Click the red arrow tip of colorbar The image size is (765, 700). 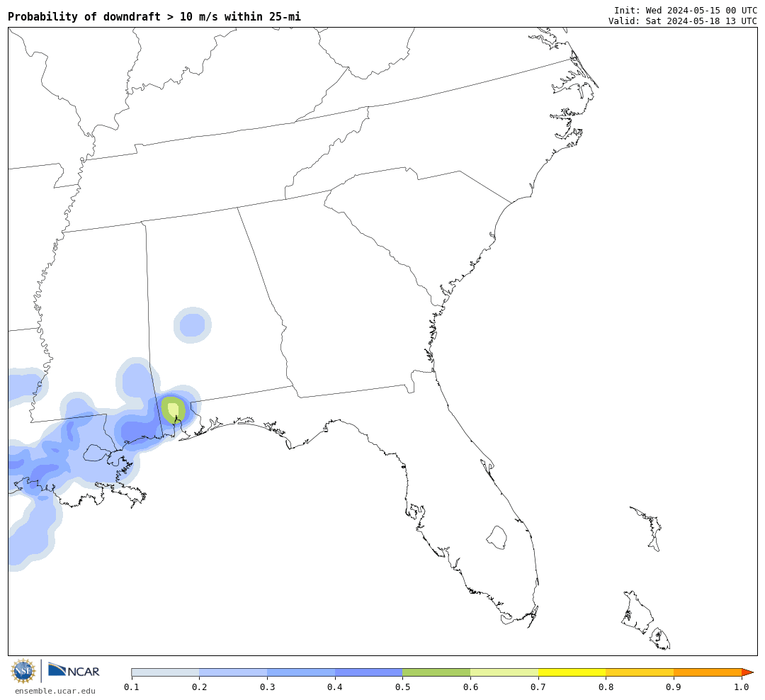(747, 672)
